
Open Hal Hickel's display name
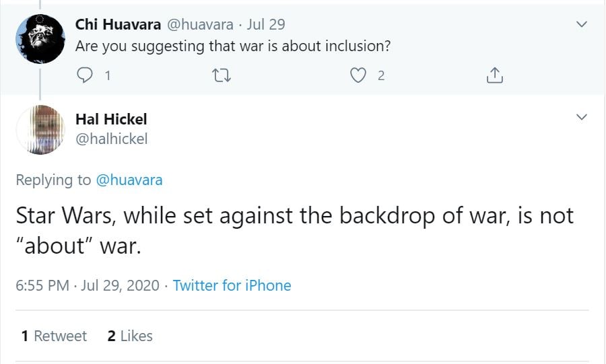coord(111,119)
